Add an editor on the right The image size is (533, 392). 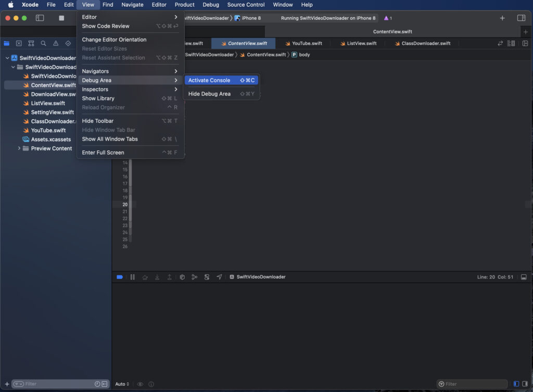525,43
